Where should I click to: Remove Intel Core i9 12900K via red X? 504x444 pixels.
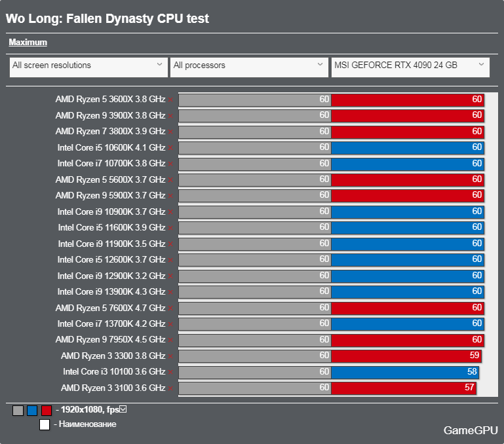click(170, 276)
